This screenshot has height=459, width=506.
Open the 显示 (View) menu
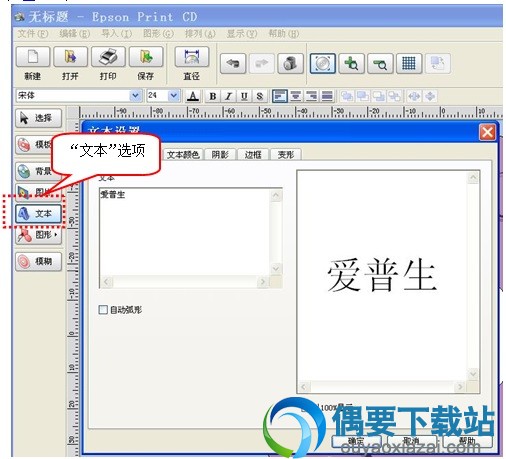point(242,34)
